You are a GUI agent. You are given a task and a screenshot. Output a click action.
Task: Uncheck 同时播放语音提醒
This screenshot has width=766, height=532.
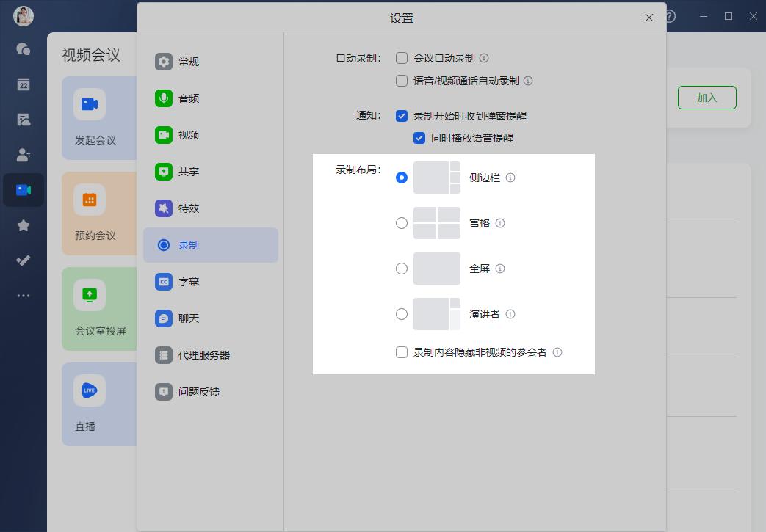[x=420, y=137]
